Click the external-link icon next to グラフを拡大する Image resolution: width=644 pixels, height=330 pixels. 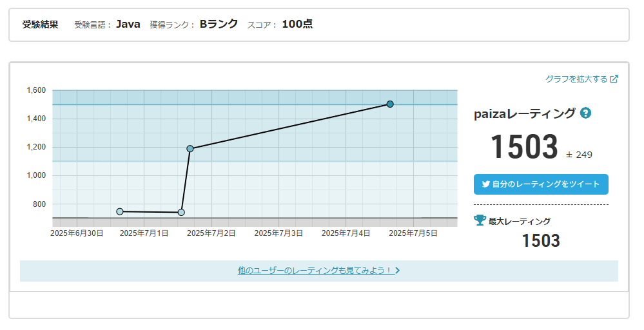click(614, 79)
